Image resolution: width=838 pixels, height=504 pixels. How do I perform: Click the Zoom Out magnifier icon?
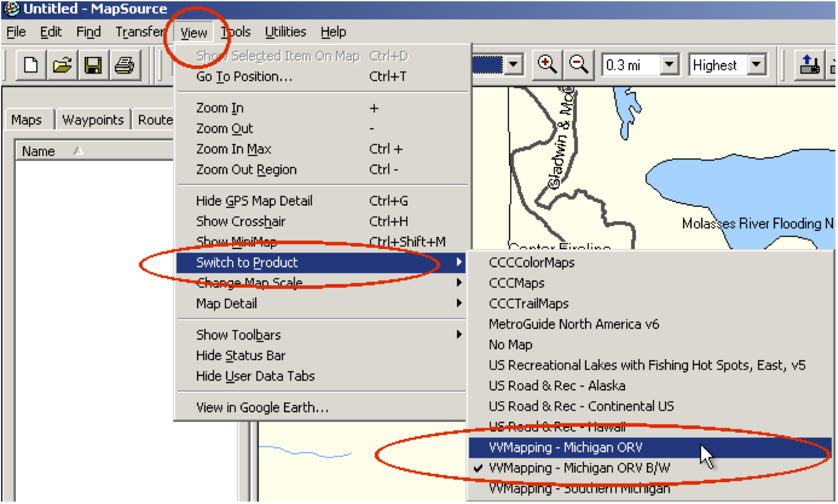[x=579, y=64]
